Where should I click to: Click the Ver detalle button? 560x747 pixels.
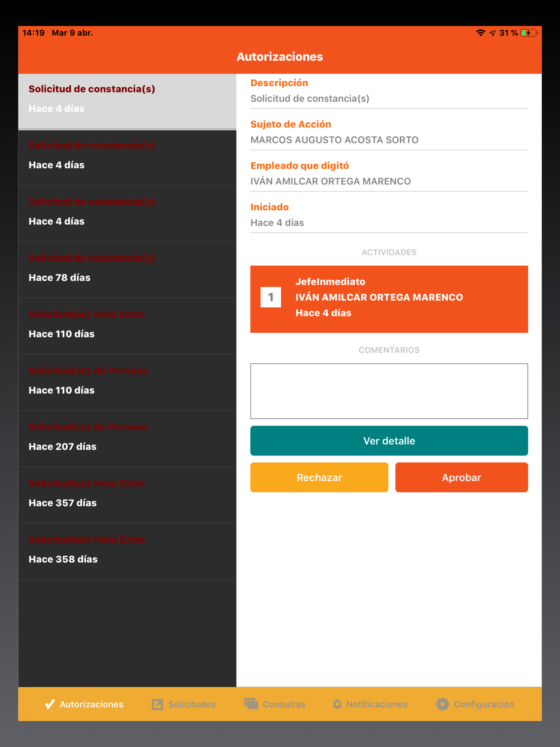[x=389, y=441]
